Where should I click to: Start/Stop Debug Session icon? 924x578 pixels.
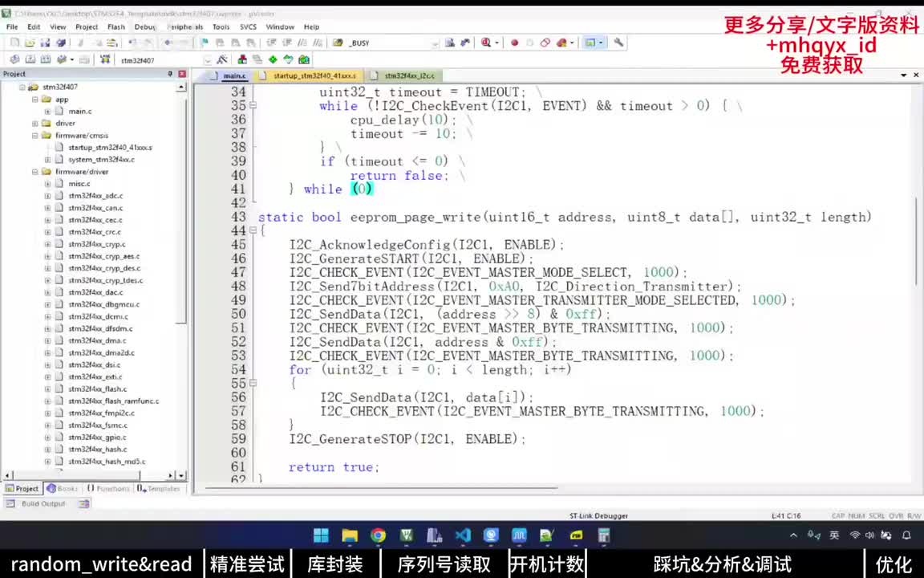pyautogui.click(x=485, y=43)
